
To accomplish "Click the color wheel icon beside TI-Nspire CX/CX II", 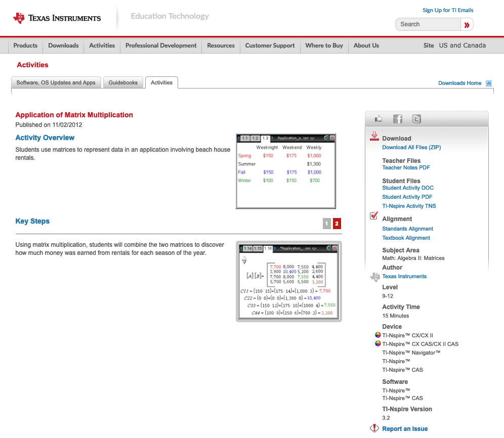I will coord(377,335).
